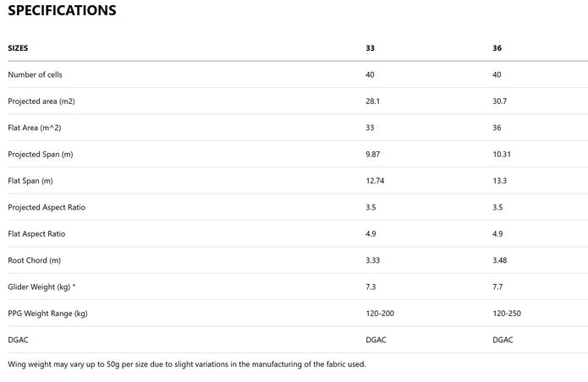The width and height of the screenshot is (588, 382).
Task: Click the wing weight footnote text
Action: tap(187, 364)
